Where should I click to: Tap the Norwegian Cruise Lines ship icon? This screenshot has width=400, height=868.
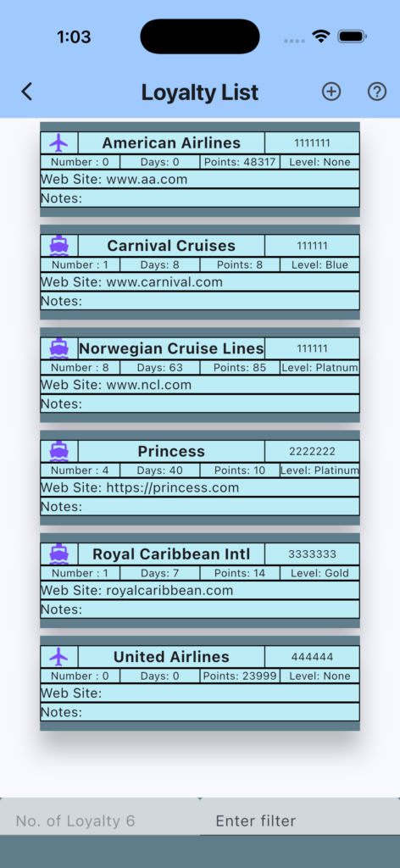click(58, 348)
